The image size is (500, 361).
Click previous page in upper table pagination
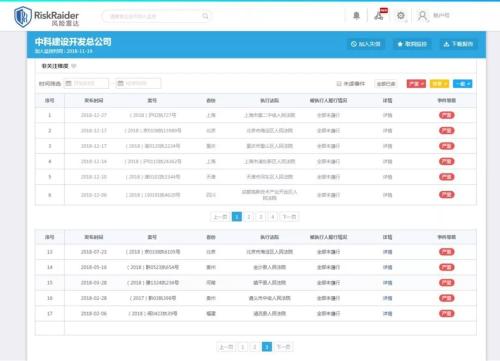pos(220,217)
